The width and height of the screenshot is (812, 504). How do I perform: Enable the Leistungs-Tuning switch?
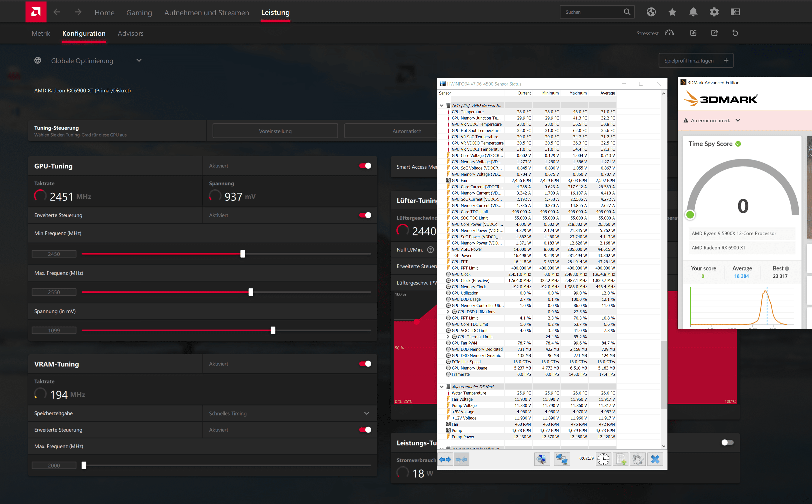pos(727,442)
